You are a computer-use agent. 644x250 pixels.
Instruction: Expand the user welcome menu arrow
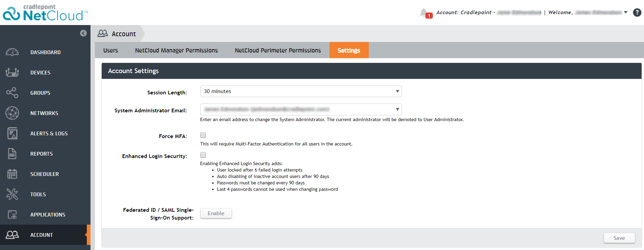626,12
